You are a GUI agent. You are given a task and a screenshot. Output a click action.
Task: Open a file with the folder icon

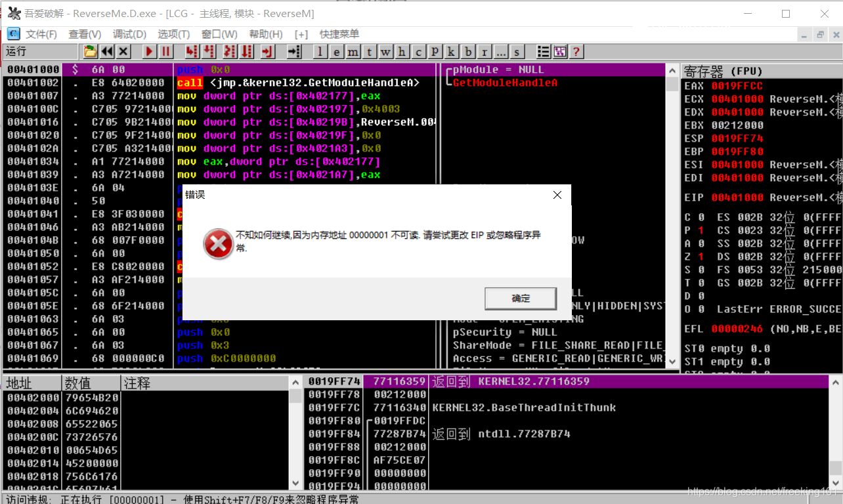click(90, 51)
